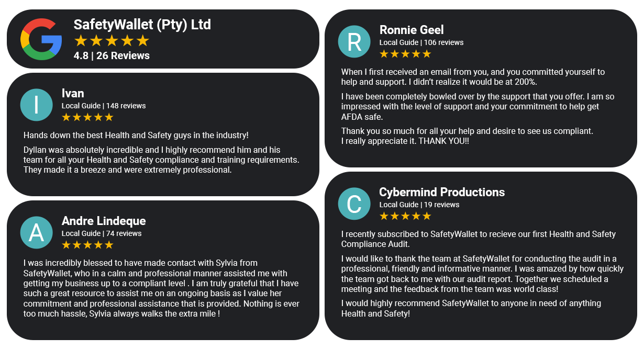Click Ronnie Geel's avatar with letter R
Viewport: 644px width, 349px height.
354,41
